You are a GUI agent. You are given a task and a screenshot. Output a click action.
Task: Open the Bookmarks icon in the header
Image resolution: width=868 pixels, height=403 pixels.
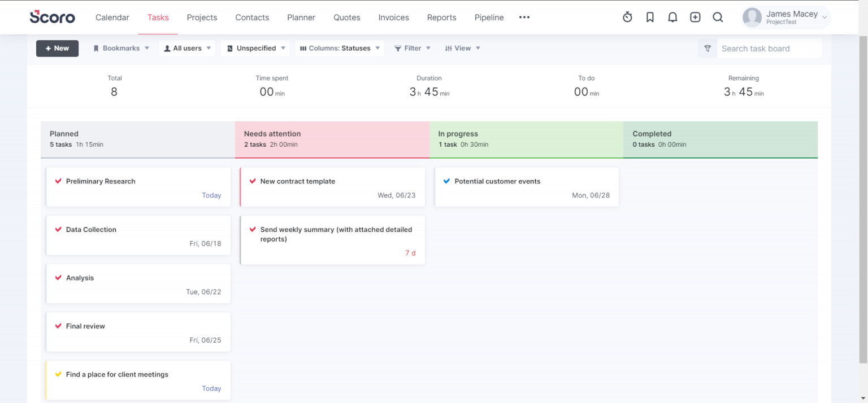(650, 17)
